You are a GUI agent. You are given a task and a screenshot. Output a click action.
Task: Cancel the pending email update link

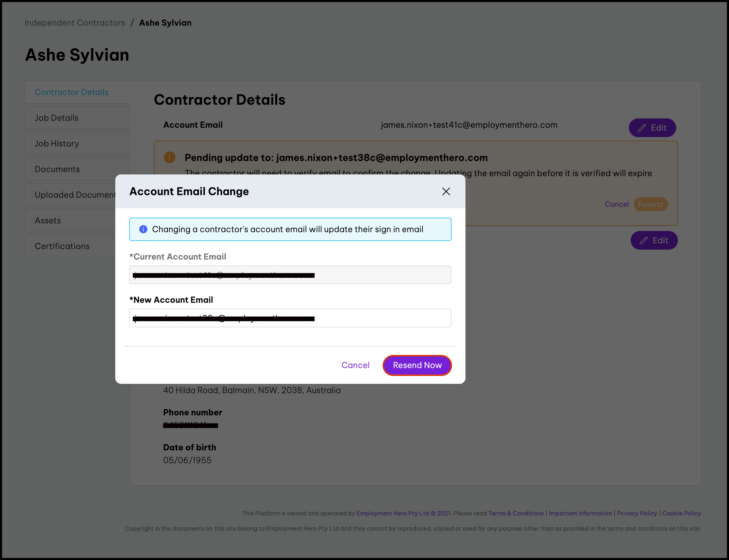[616, 204]
